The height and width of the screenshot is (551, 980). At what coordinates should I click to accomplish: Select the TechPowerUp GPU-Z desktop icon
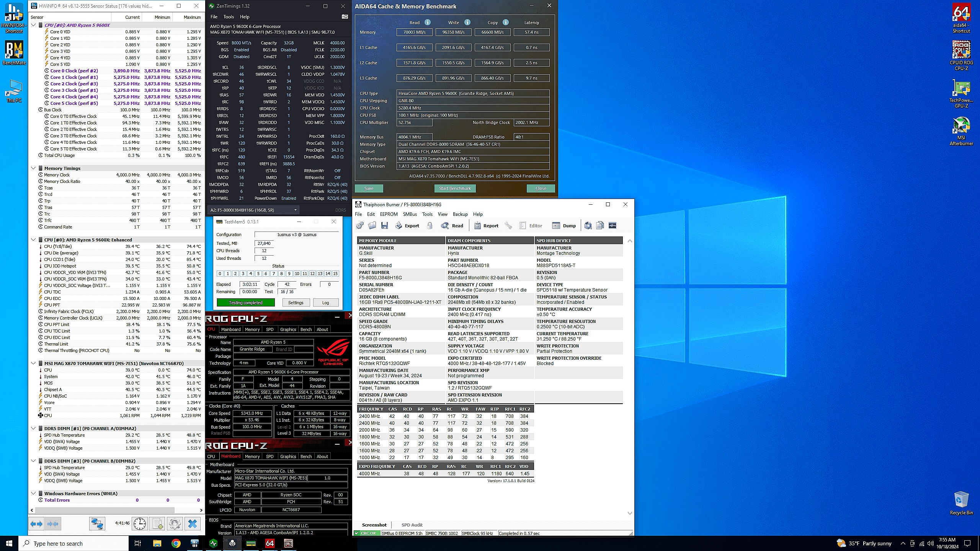[x=961, y=94]
